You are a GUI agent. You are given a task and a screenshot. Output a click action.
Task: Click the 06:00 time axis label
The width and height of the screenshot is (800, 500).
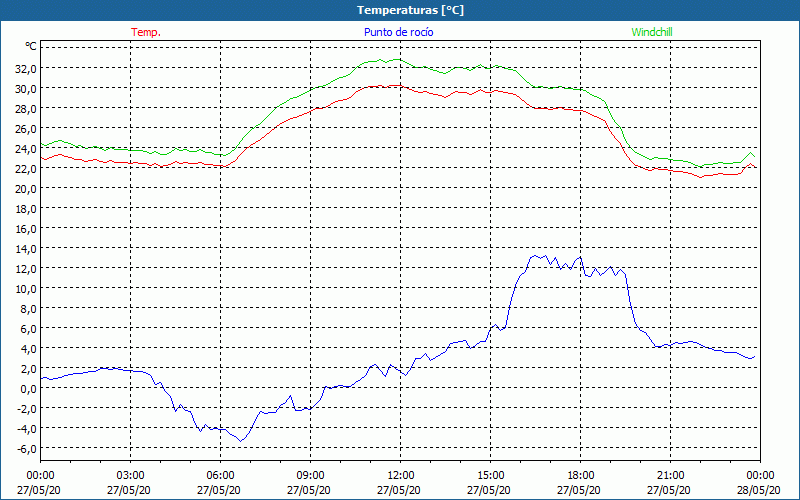tap(220, 476)
